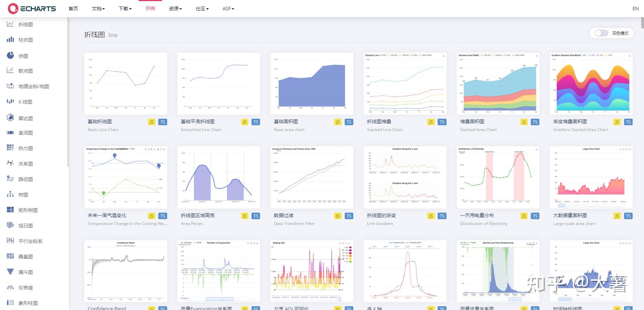Switch language via EN link
Image resolution: width=644 pixels, height=310 pixels.
click(636, 9)
